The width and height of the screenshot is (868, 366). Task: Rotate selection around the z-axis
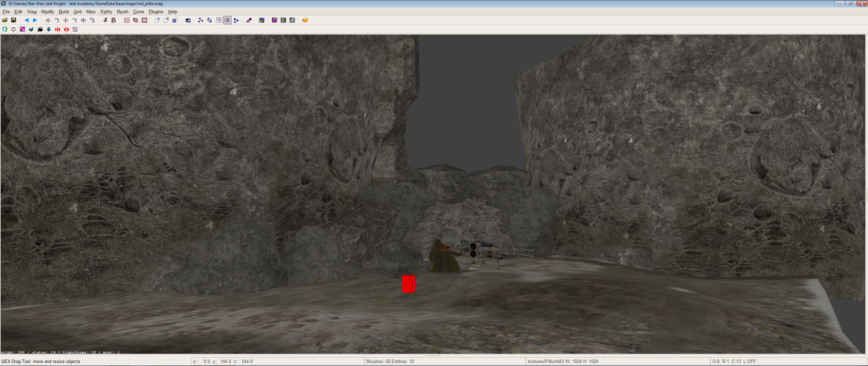pyautogui.click(x=92, y=20)
